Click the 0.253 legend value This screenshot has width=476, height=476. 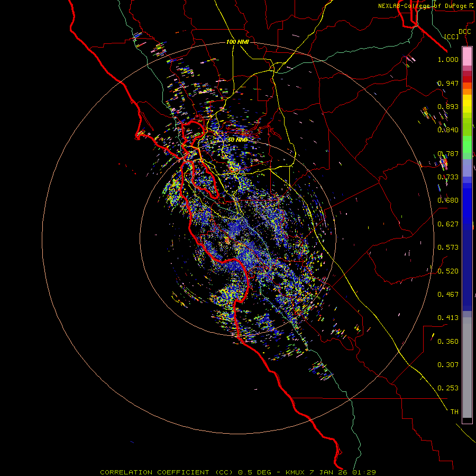coord(448,388)
